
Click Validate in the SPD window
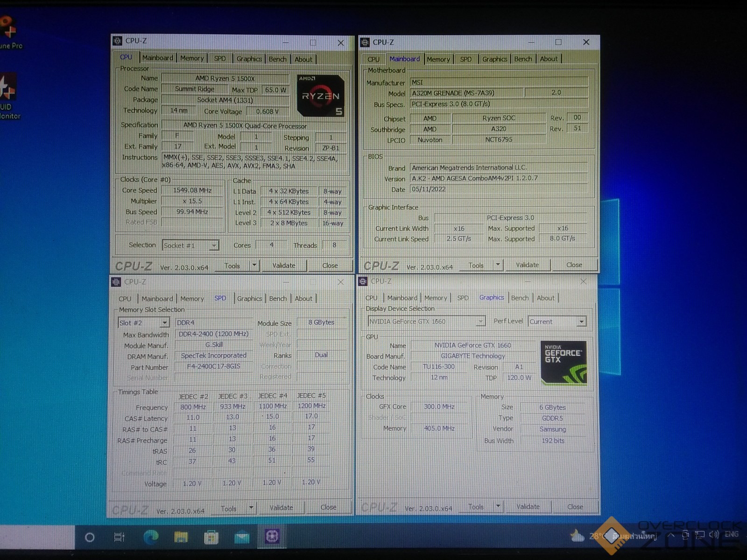(282, 508)
